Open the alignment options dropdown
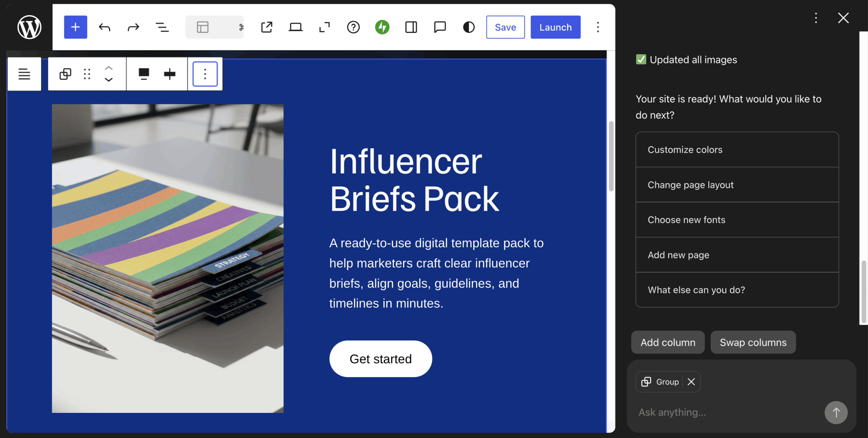 (144, 74)
